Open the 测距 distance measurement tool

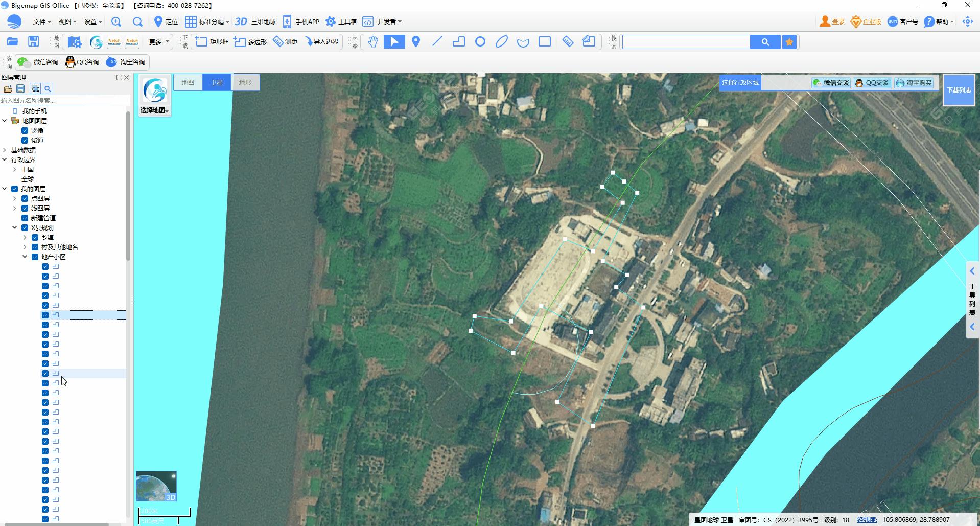point(285,41)
